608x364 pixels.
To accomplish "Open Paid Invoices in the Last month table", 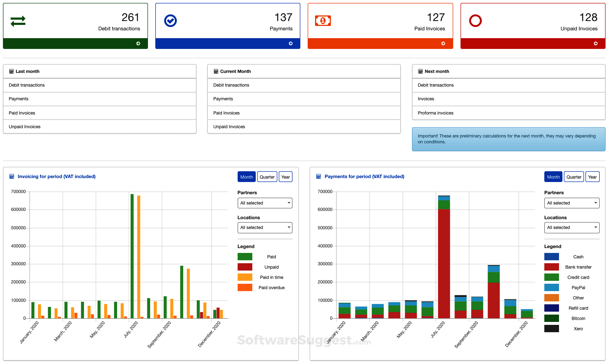I will coord(22,113).
